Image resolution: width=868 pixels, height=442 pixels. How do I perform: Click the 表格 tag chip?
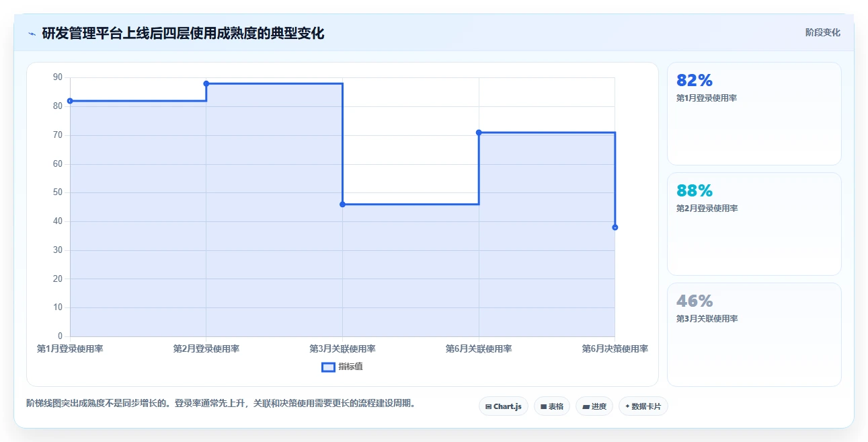coord(552,406)
